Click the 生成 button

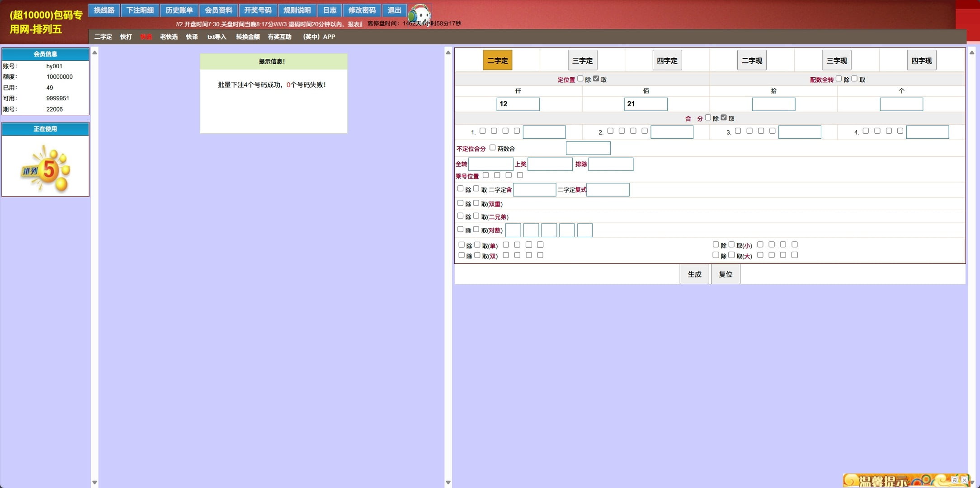click(694, 274)
